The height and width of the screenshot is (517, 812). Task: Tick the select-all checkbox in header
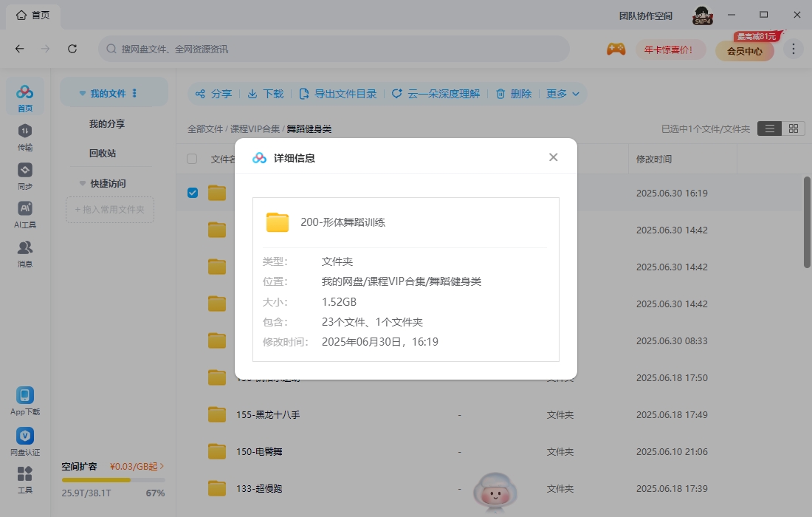click(193, 159)
